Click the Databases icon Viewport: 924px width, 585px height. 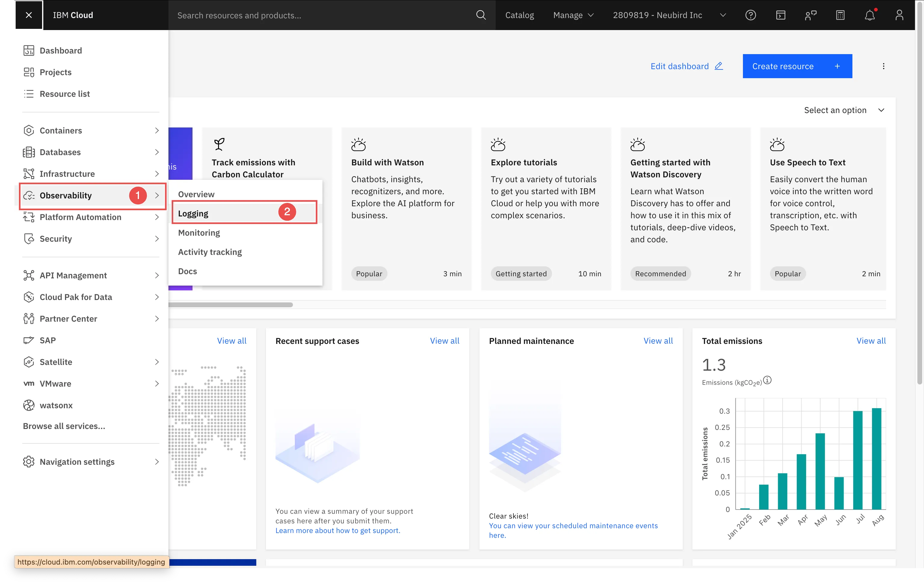click(29, 152)
